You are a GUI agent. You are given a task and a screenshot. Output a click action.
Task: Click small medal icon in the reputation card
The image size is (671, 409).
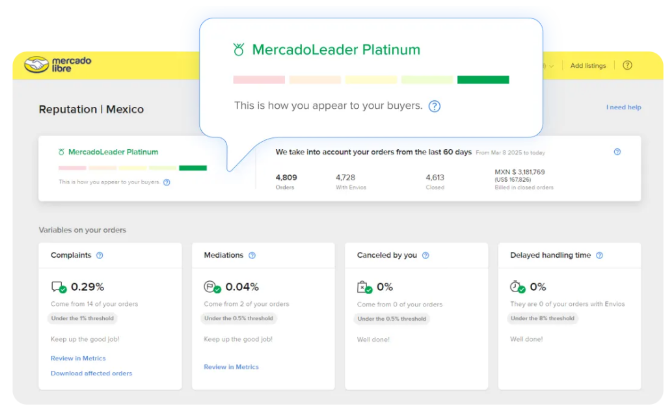point(61,152)
